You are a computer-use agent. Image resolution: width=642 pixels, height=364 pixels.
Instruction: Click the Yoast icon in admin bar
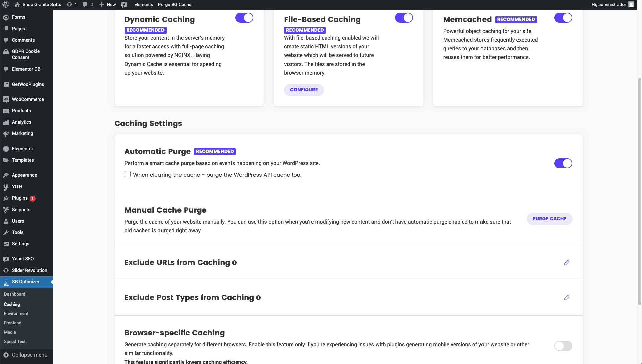pos(124,4)
